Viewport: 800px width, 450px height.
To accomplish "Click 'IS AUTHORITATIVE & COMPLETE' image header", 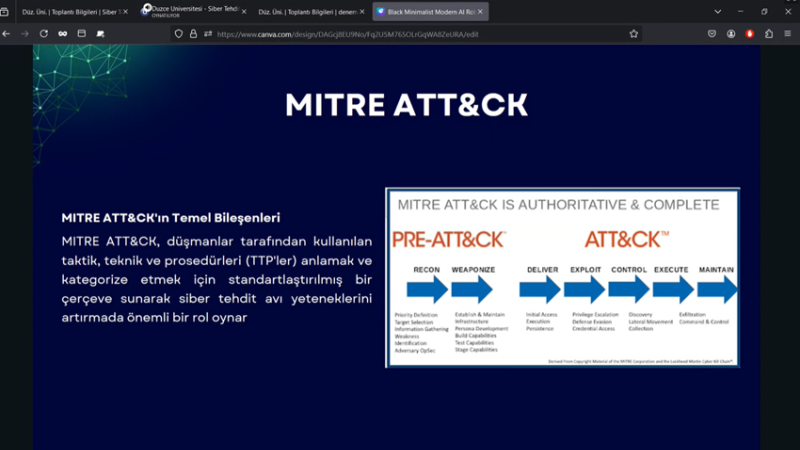I will click(x=610, y=205).
